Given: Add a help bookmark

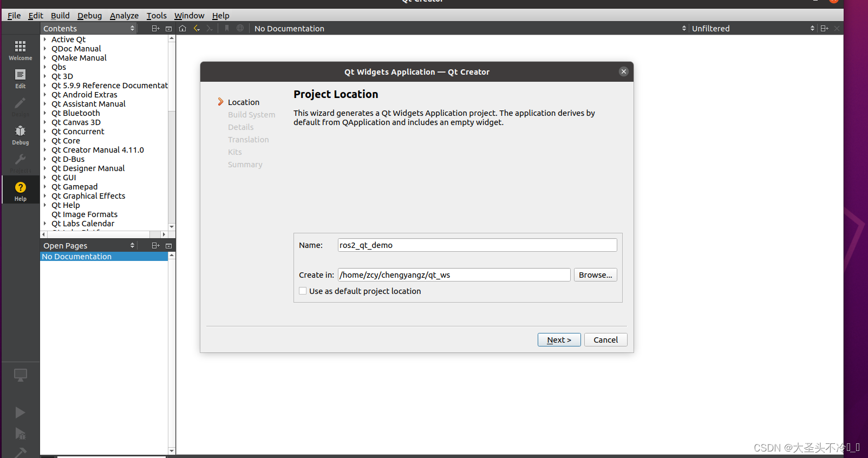Looking at the screenshot, I should (x=227, y=28).
